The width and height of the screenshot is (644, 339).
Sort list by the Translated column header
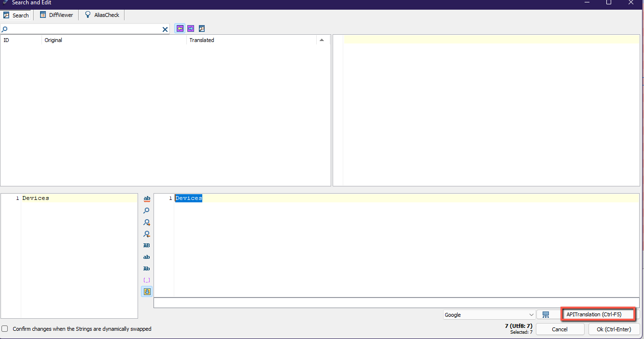(x=251, y=40)
